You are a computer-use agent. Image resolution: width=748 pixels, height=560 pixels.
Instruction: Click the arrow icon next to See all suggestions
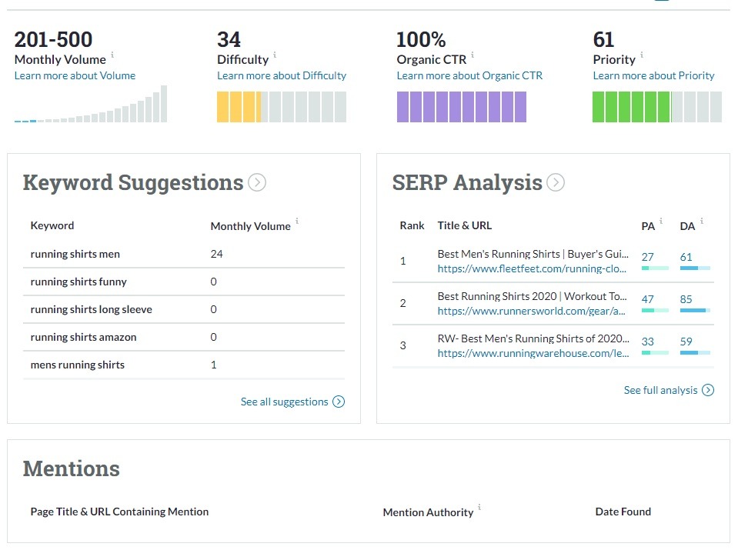click(x=339, y=402)
